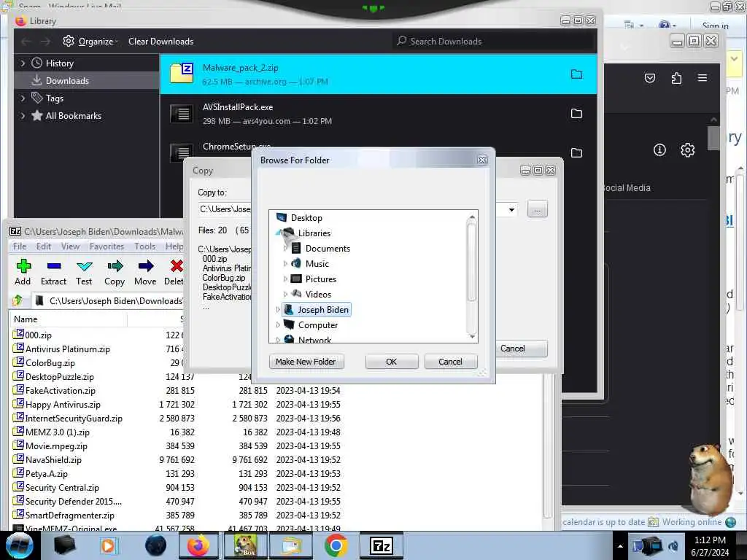Open Firefox extensions puzzle icon
This screenshot has height=560, width=747.
pyautogui.click(x=676, y=78)
